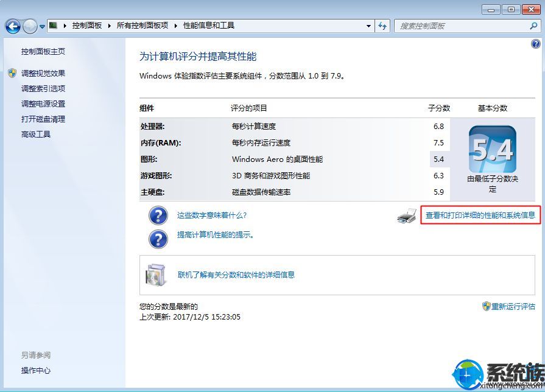Open the 这些数字意味着什么? link
The height and width of the screenshot is (392, 545).
(x=212, y=215)
